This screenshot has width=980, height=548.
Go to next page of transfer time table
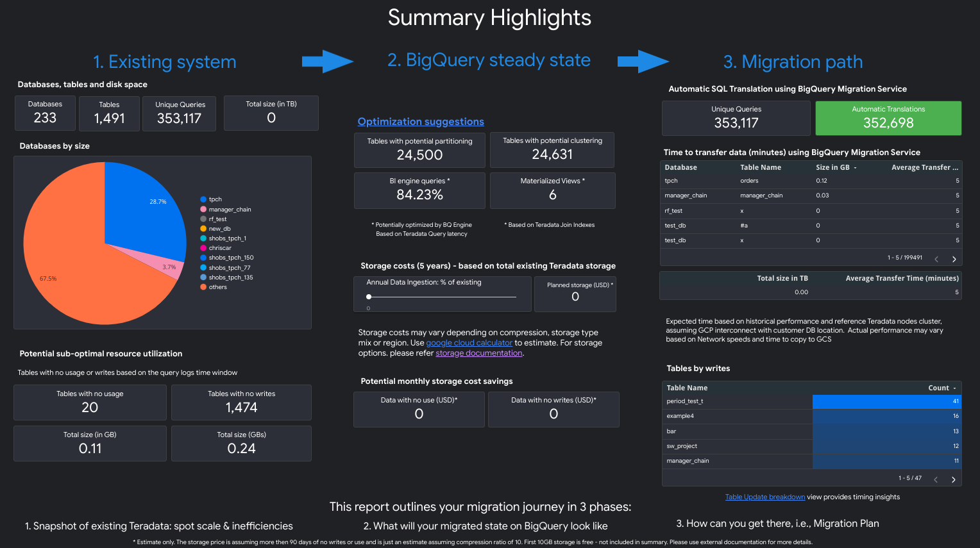pyautogui.click(x=954, y=259)
